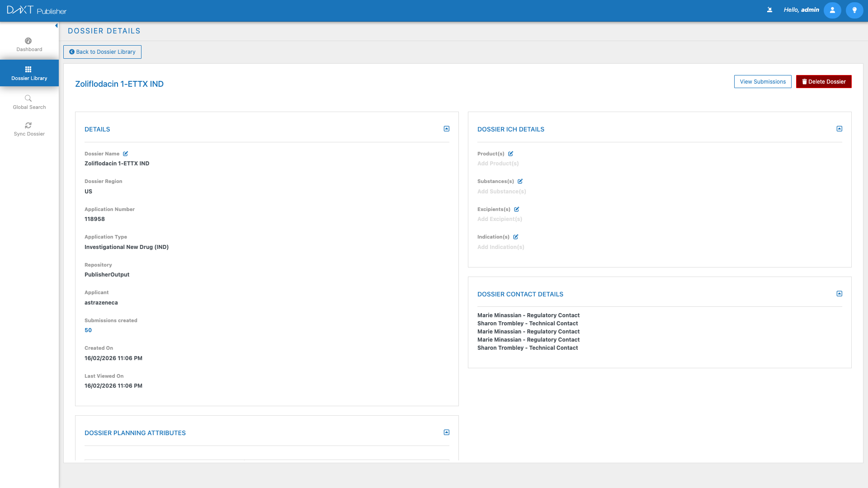Collapse the Dossier ICH Details panel
This screenshot has height=488, width=868.
[839, 129]
